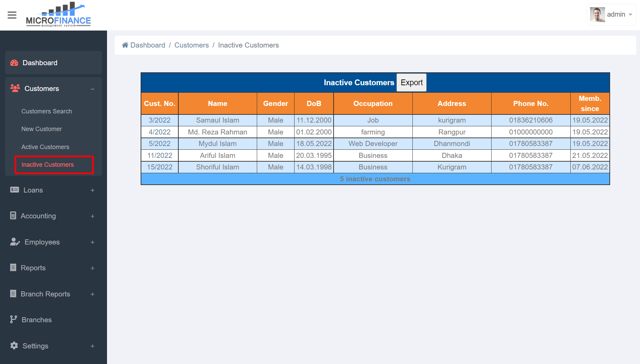Click the Employees user-edit icon
Viewport: 640px width, 364px height.
coord(15,242)
